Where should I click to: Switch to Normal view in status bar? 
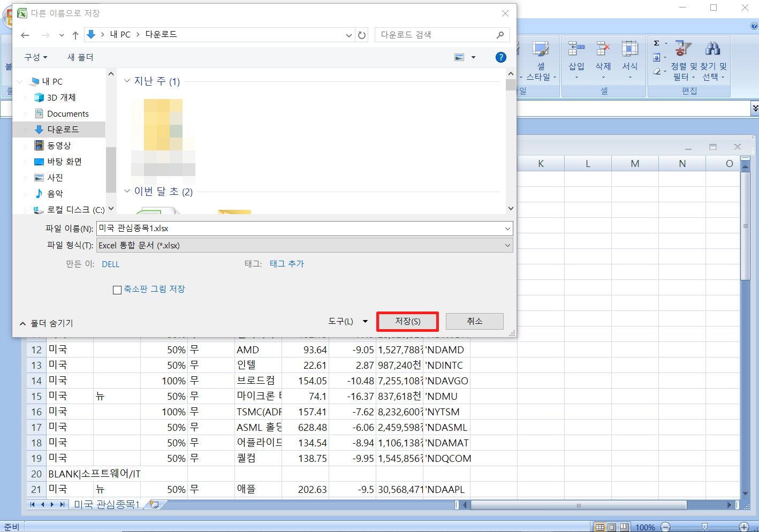600,527
